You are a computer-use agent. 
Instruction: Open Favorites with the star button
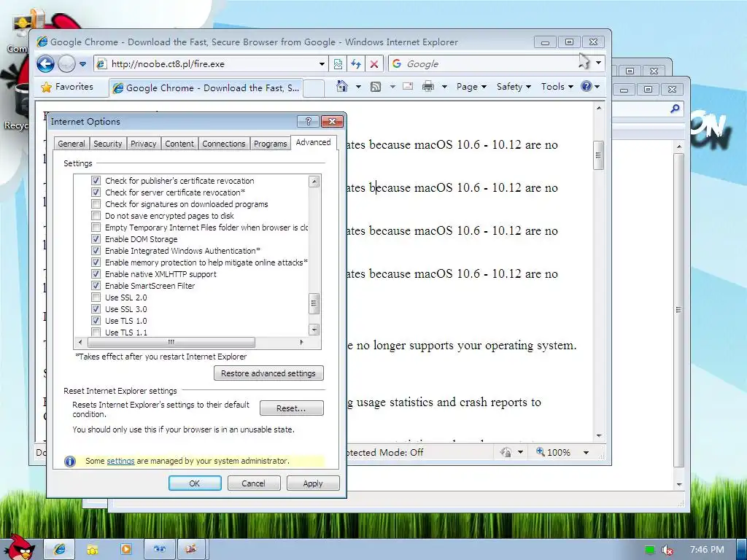click(67, 87)
